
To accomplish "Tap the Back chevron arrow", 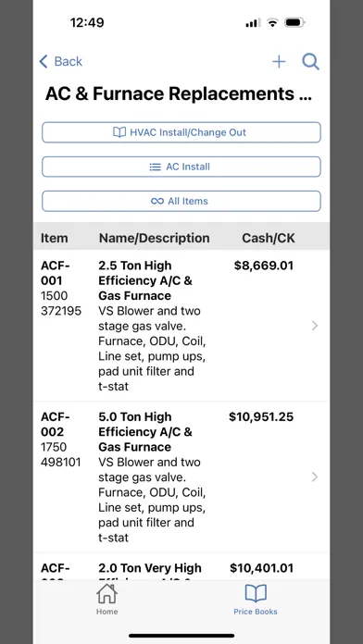I will (x=44, y=62).
